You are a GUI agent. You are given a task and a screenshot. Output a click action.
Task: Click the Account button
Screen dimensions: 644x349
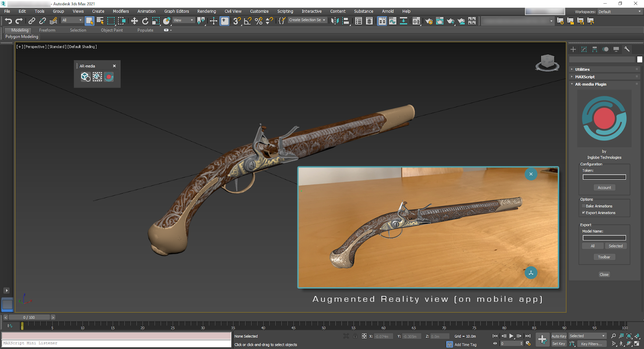pyautogui.click(x=604, y=188)
